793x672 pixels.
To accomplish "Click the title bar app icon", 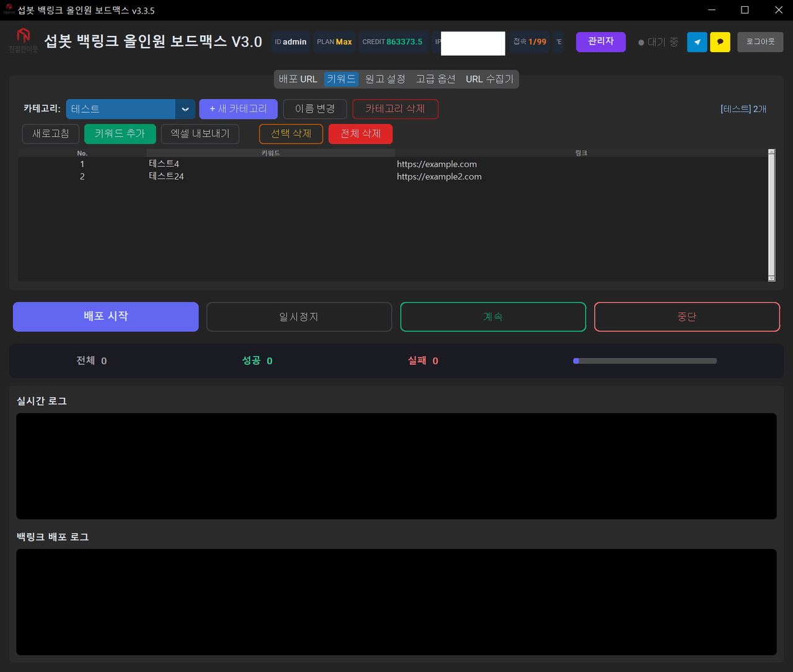I will pyautogui.click(x=9, y=10).
